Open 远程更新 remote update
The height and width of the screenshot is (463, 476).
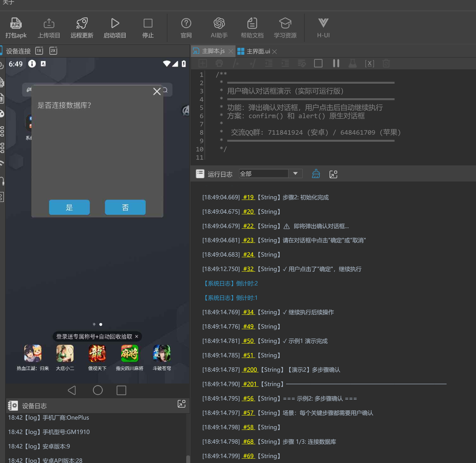point(82,28)
